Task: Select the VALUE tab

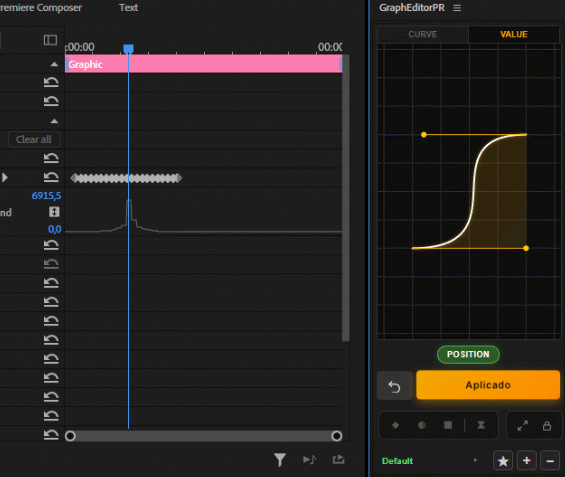Action: point(514,34)
